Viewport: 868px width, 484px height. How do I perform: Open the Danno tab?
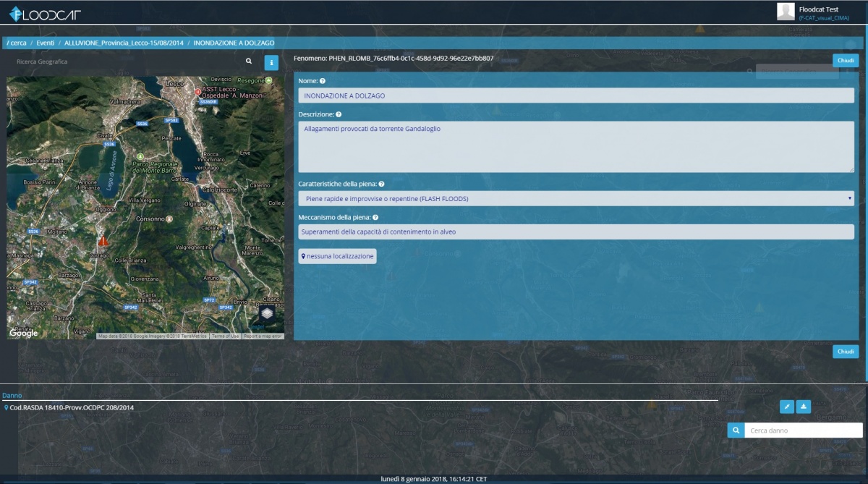(x=12, y=396)
